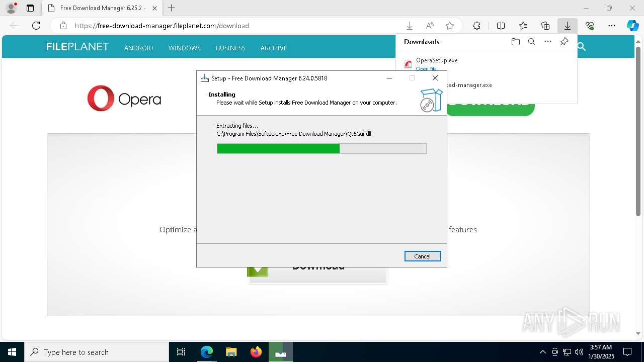Close the Free Download Manager tab
644x362 pixels.
[x=154, y=8]
